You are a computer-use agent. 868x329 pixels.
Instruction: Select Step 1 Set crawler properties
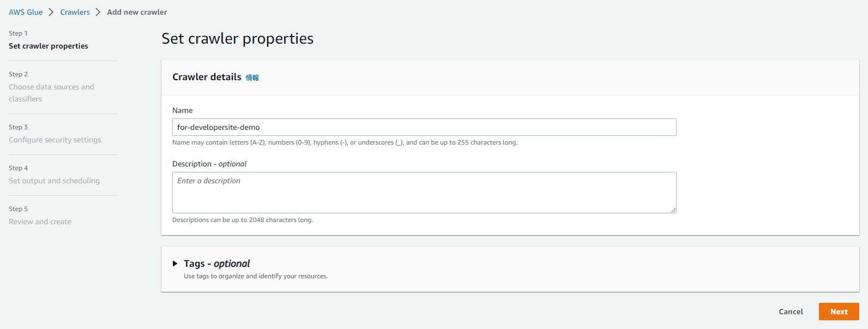pos(49,46)
